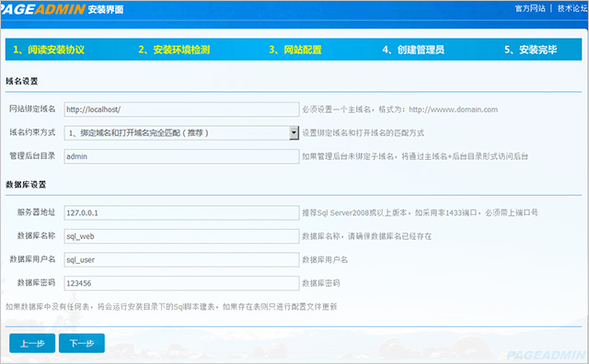This screenshot has width=589, height=364.
Task: Open the 技术论坛 link in header
Action: coord(572,8)
